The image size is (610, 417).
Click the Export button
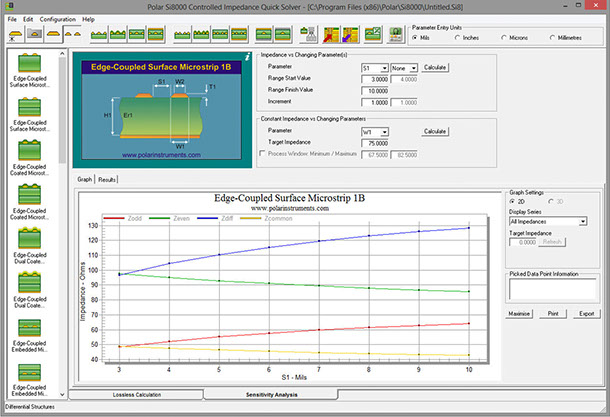pyautogui.click(x=585, y=313)
